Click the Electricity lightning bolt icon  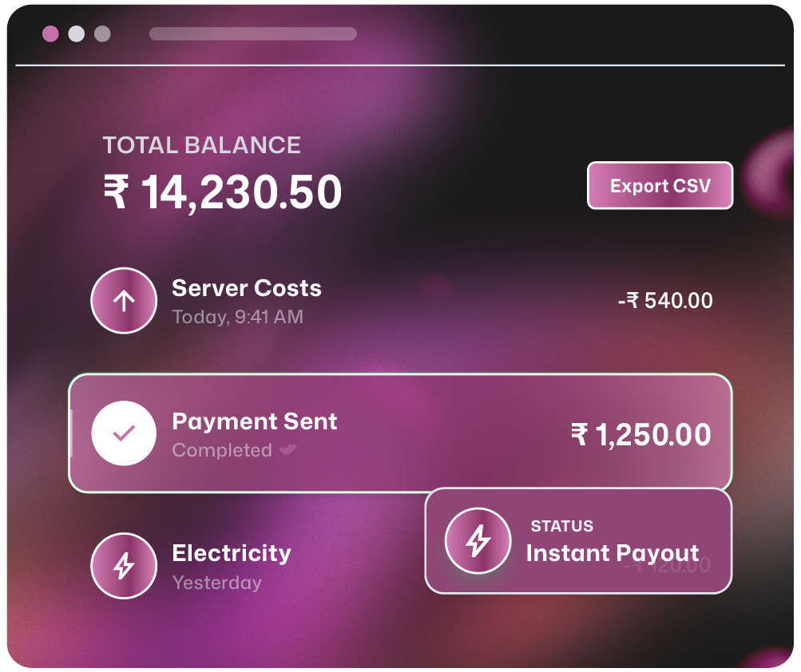[x=124, y=566]
